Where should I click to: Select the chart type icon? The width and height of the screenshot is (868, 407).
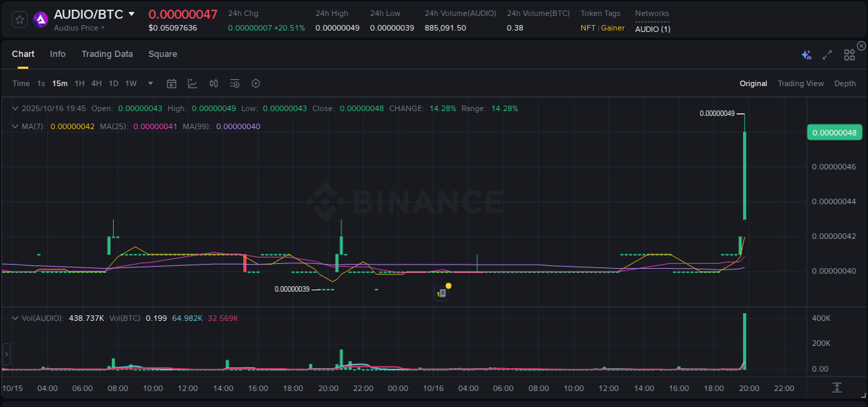192,83
